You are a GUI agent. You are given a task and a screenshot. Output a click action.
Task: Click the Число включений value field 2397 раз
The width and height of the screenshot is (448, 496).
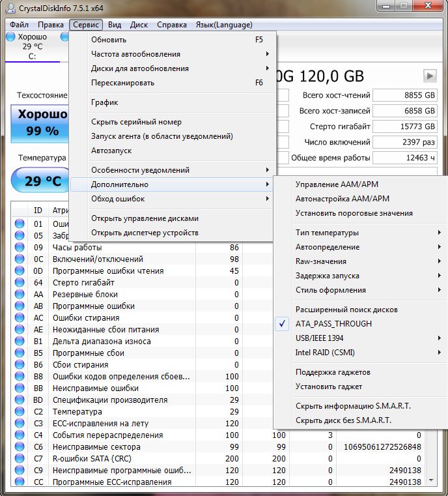(405, 142)
